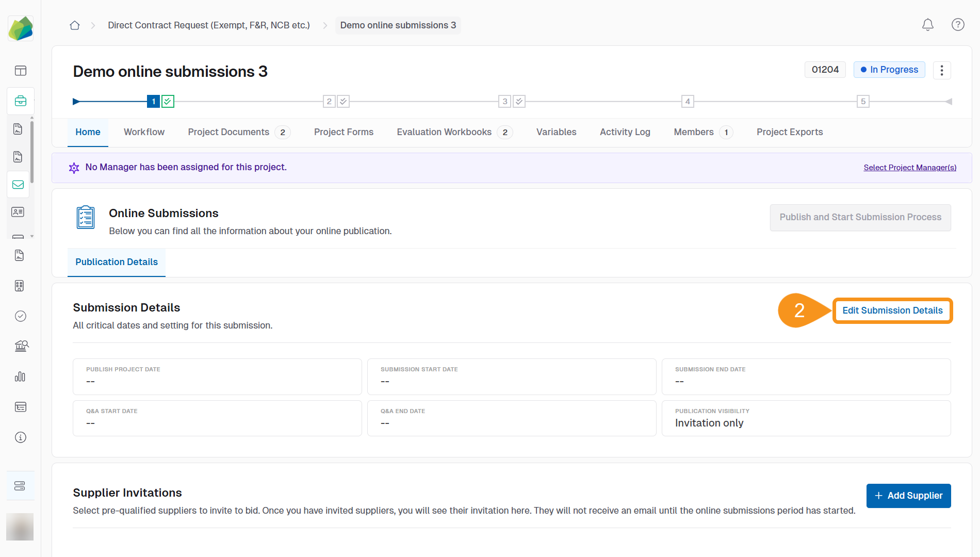Screen dimensions: 980x557
Task: Click the bar chart sidebar icon
Action: pyautogui.click(x=20, y=377)
